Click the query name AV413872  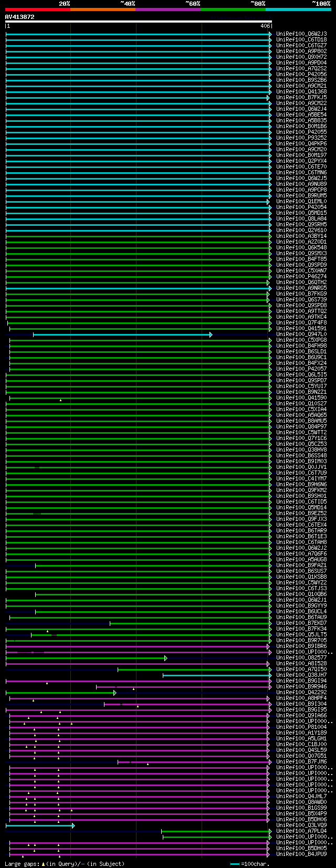tap(20, 17)
